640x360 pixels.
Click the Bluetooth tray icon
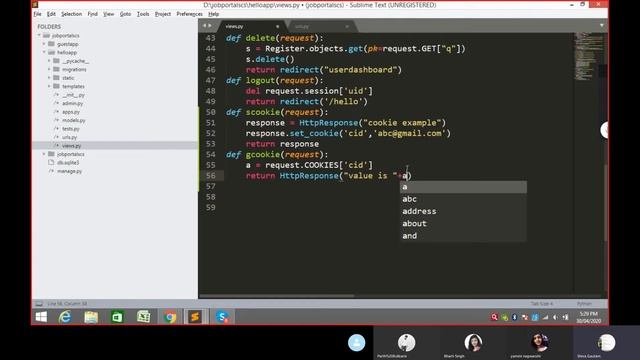tap(514, 317)
